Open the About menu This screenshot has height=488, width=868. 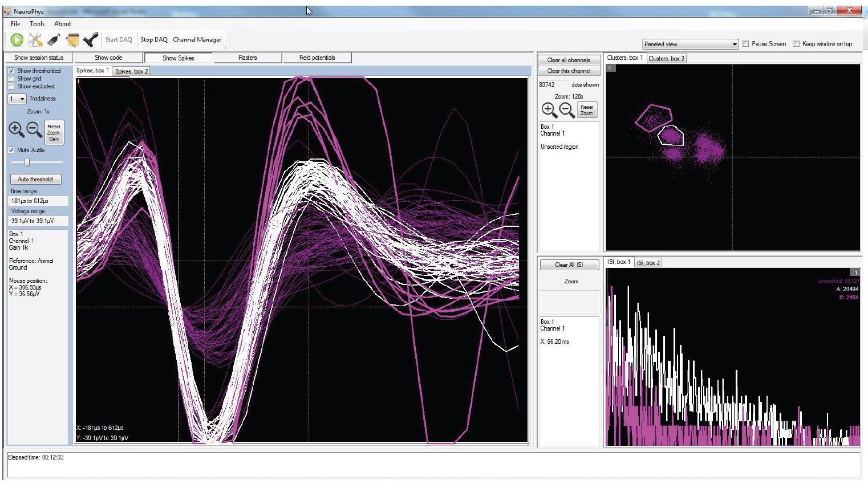tap(63, 24)
